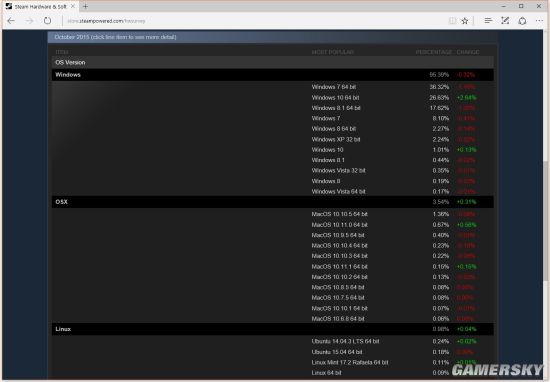Select the MacOS 10.9.5 64 bit row
This screenshot has height=382, width=550.
pos(273,235)
